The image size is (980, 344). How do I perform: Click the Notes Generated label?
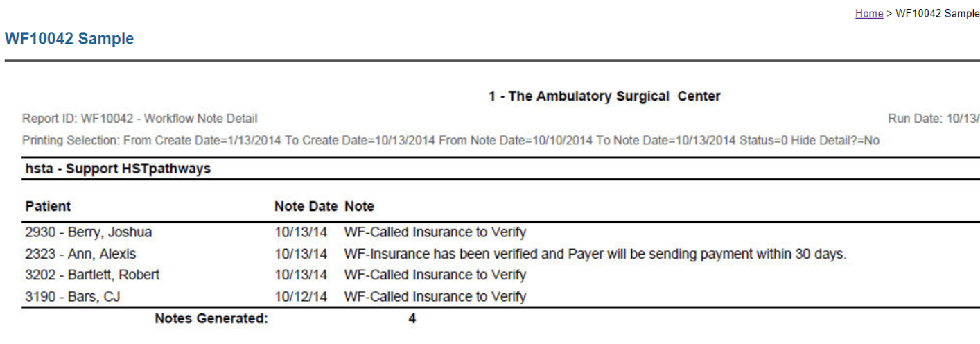pos(211,319)
